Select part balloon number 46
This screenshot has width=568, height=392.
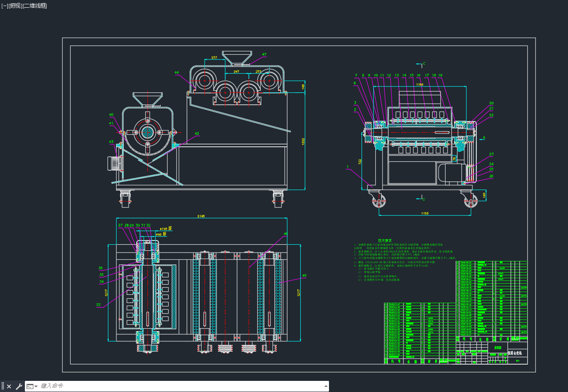(x=286, y=234)
